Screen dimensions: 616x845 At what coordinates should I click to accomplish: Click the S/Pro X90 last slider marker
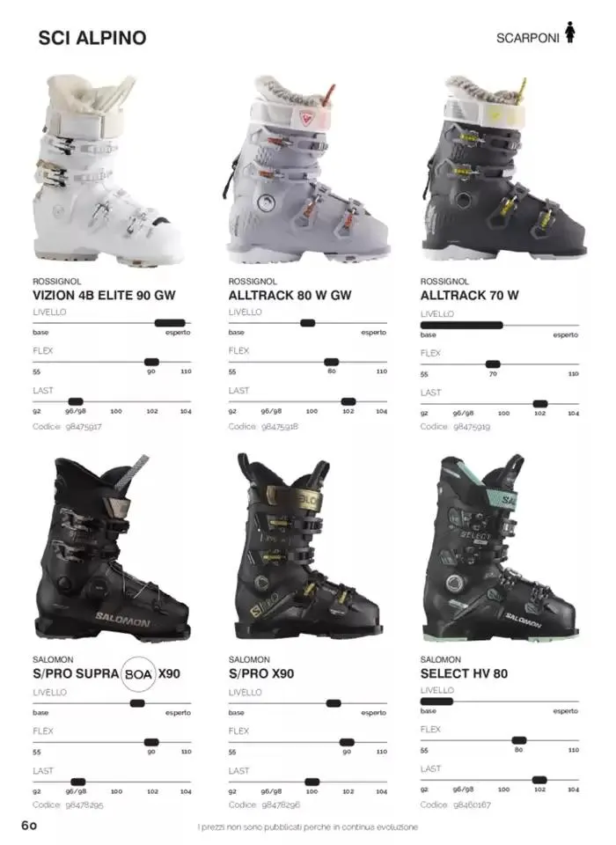pos(312,782)
